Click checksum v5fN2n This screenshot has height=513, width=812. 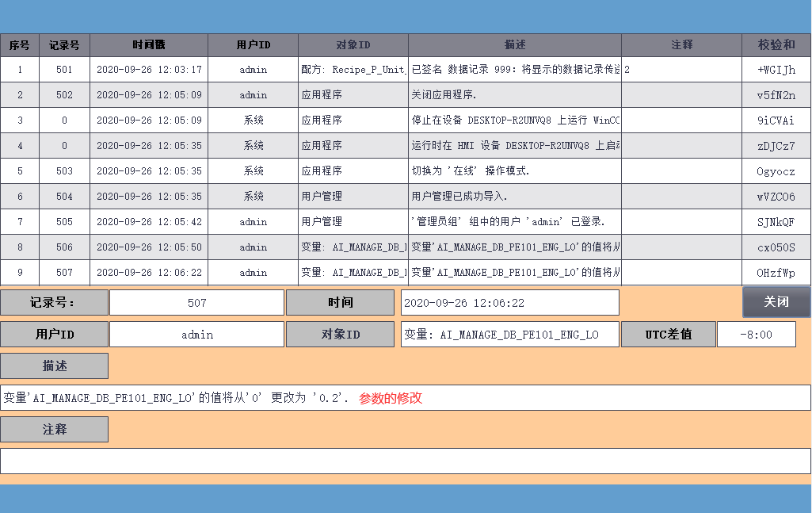[x=776, y=95]
